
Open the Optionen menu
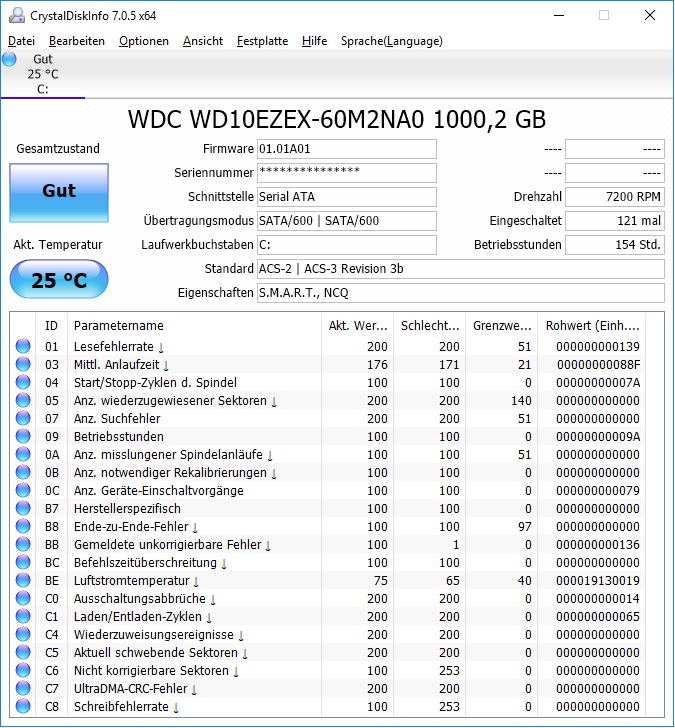[x=144, y=41]
